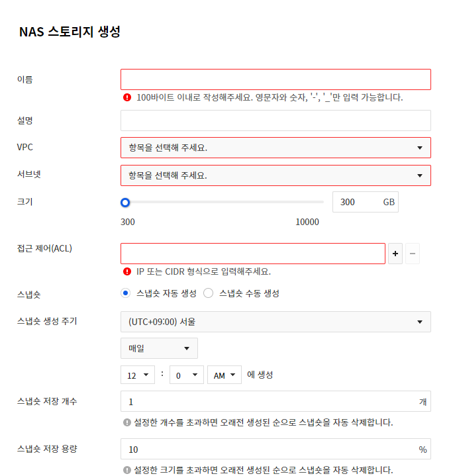Click the 설명 description input field

276,120
